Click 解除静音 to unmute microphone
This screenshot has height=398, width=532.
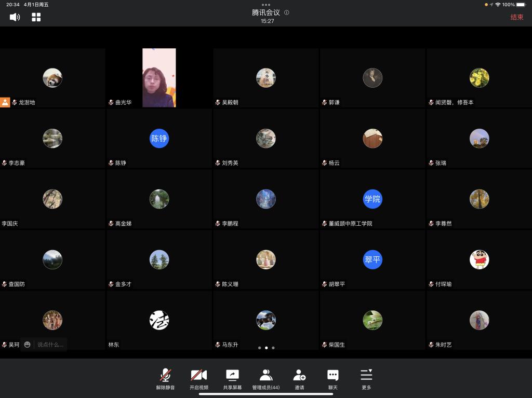(x=165, y=379)
